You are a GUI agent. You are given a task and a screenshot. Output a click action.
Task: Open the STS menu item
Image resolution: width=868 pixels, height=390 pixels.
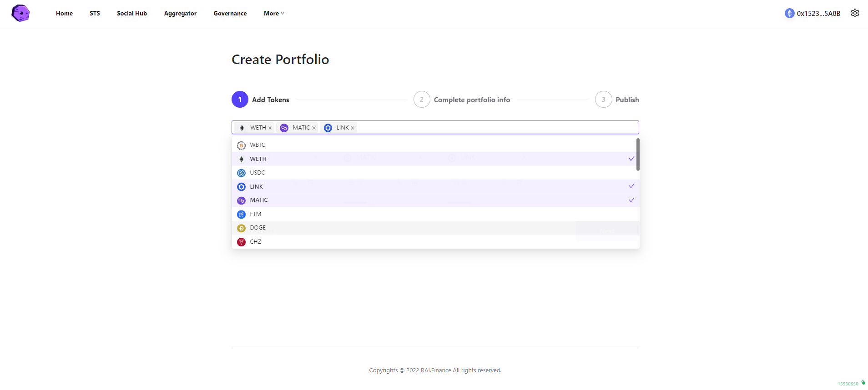click(x=95, y=13)
